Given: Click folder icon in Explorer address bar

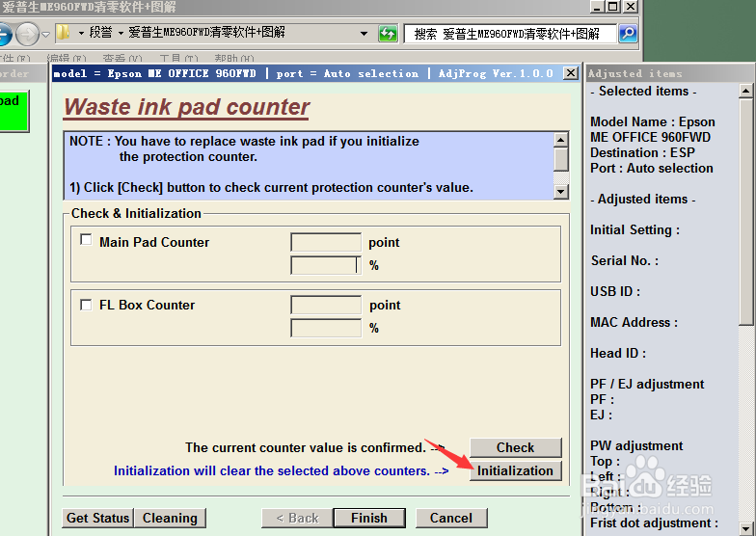Looking at the screenshot, I should pos(64,33).
